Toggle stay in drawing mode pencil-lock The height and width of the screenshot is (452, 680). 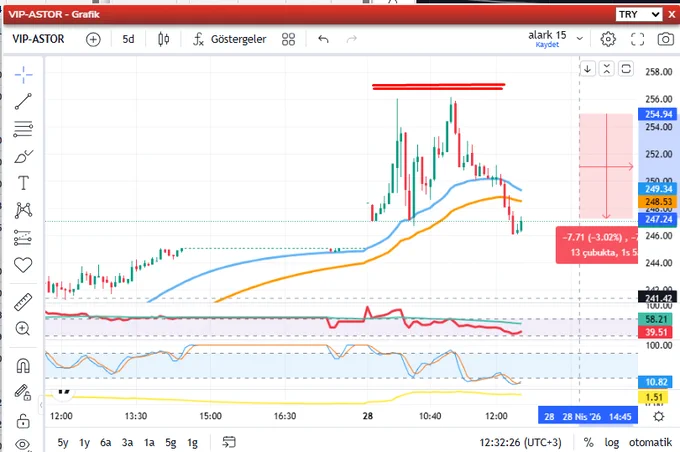[x=23, y=393]
